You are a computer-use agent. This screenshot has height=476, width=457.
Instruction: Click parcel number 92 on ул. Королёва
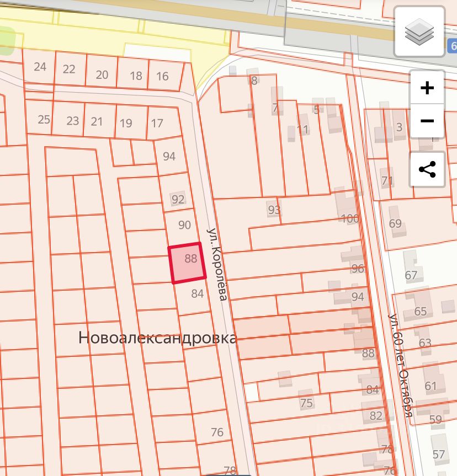(x=178, y=199)
